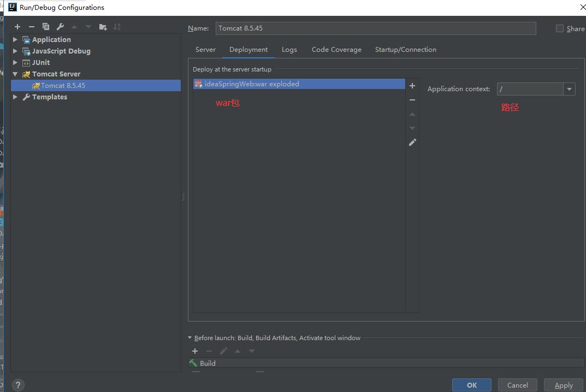Screen dimensions: 586x392
Task: Click the Cancel button
Action: (518, 385)
